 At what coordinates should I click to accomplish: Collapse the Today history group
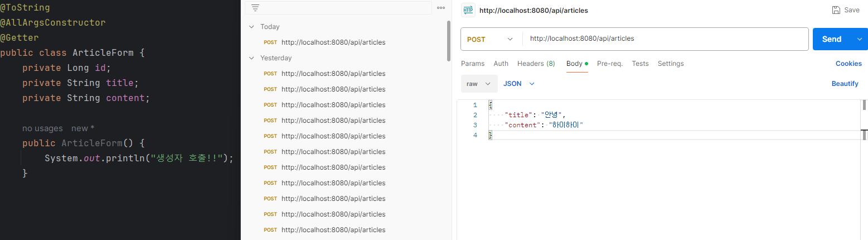(x=251, y=27)
